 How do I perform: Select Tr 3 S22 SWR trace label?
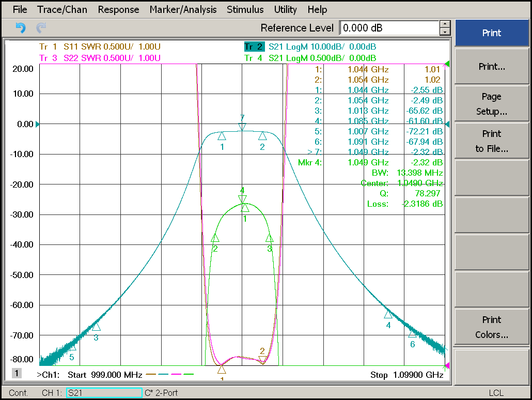(100, 58)
